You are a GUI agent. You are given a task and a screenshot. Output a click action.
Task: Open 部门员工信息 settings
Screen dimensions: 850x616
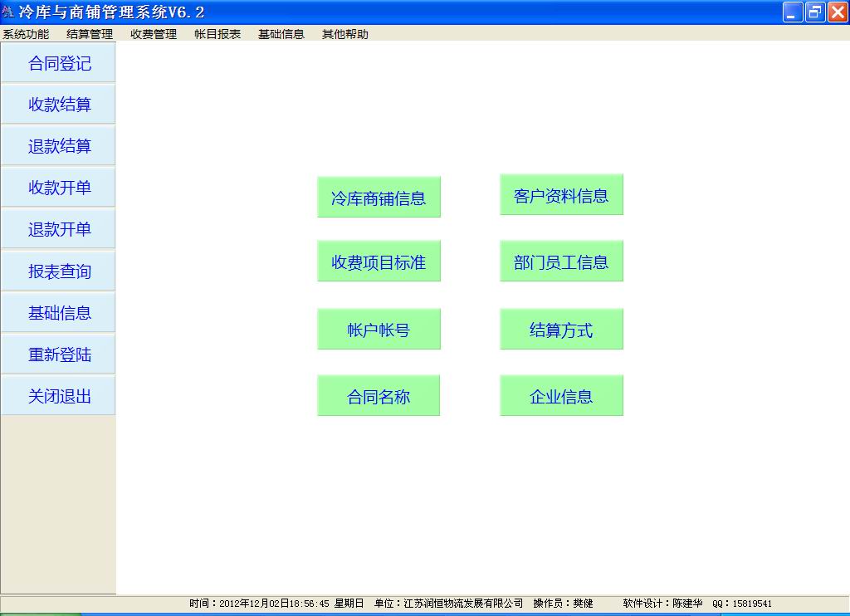tap(561, 262)
